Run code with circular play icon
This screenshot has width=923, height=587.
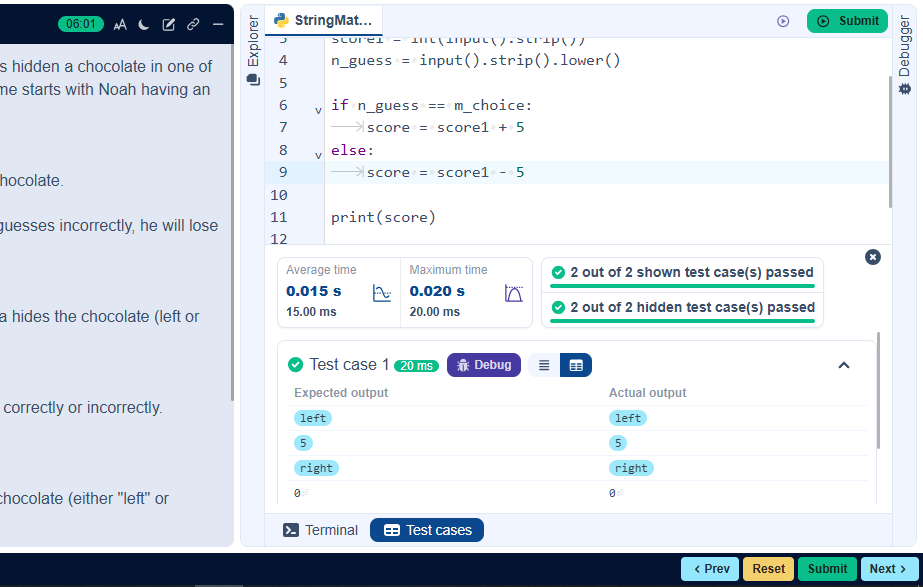tap(783, 21)
